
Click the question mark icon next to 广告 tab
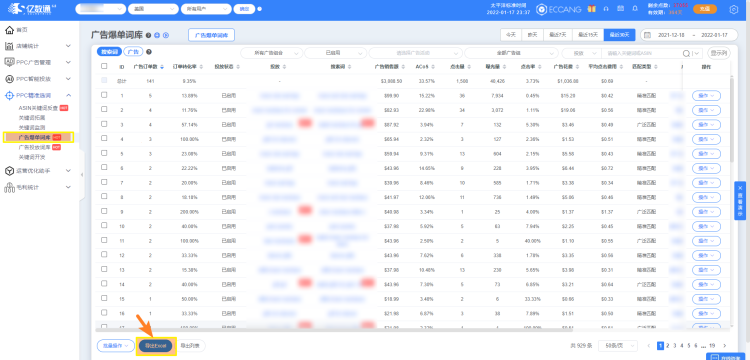tap(149, 52)
